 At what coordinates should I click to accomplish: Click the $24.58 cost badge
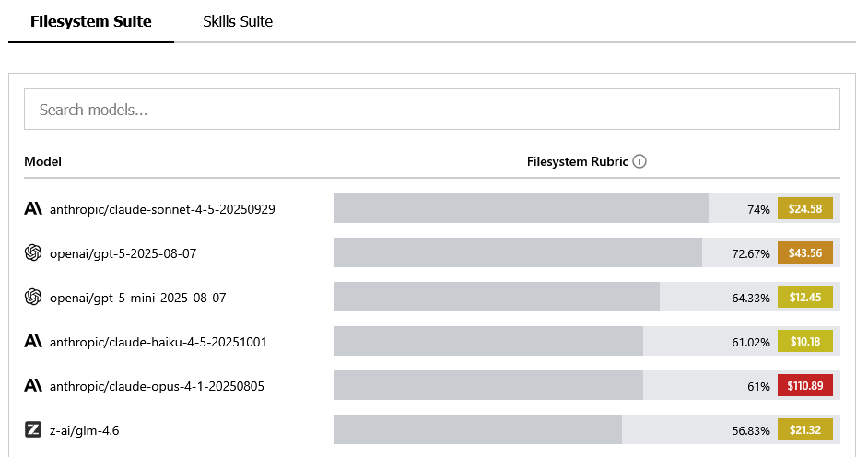(x=804, y=209)
